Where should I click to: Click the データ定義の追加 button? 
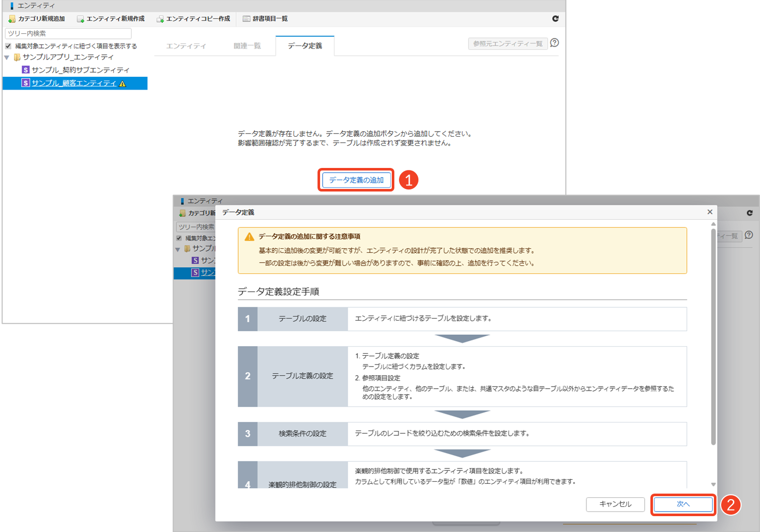pyautogui.click(x=356, y=180)
